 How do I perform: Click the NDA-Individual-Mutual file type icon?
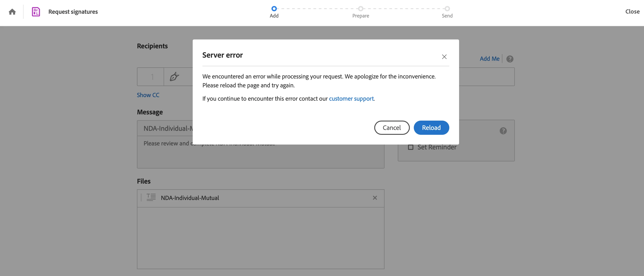pyautogui.click(x=151, y=197)
